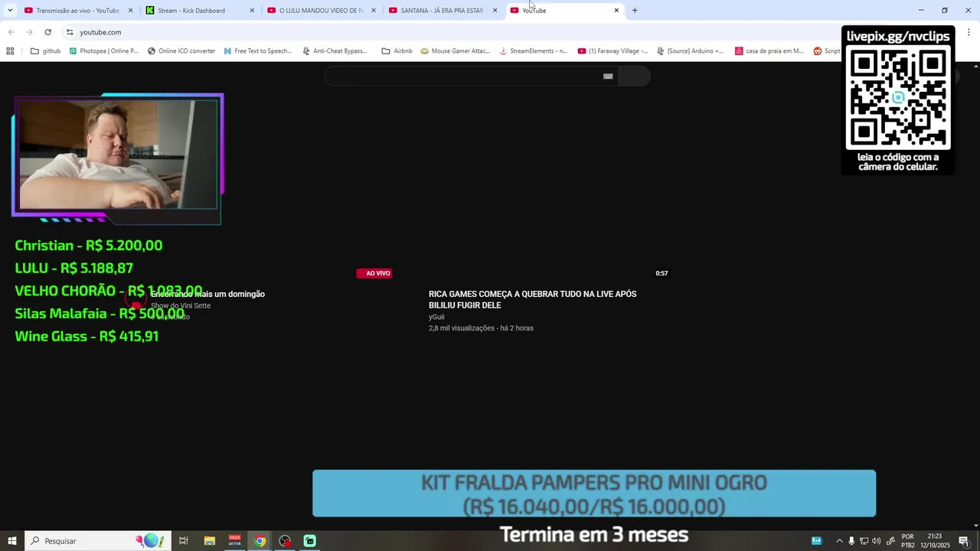980x551 pixels.
Task: Switch to SANTANA - JÁ ERA PRA ESTAR tab
Action: (442, 11)
